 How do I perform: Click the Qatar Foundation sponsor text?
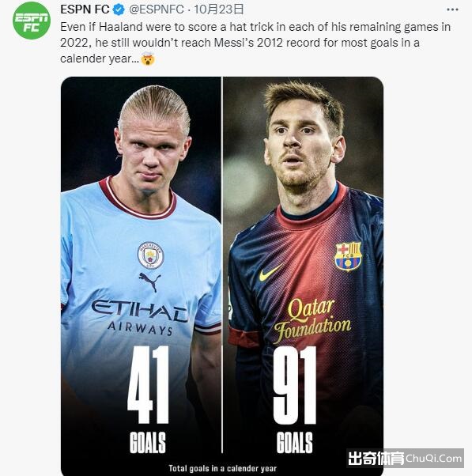312,320
